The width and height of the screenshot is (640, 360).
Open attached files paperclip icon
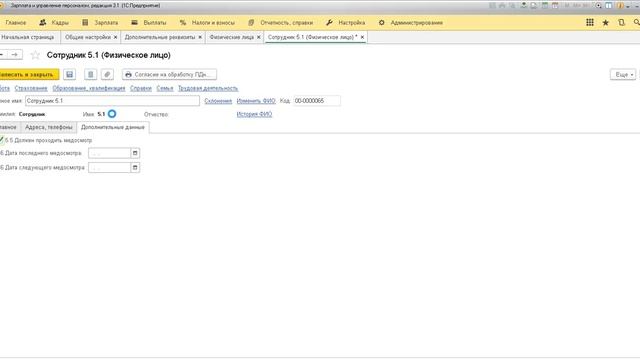pos(107,74)
